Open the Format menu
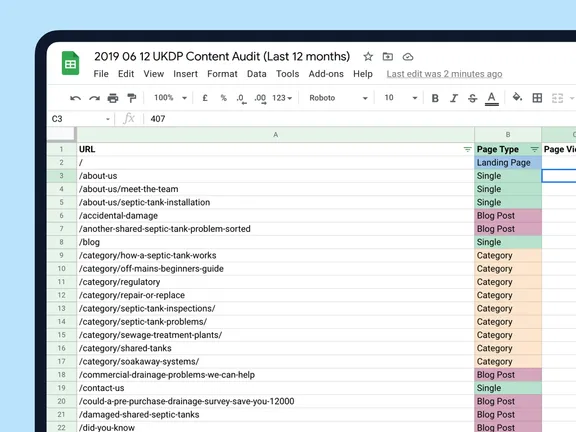The width and height of the screenshot is (576, 432). point(222,74)
